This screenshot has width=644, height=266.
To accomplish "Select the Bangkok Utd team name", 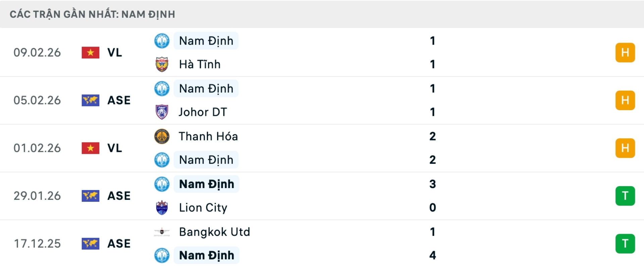I will click(x=215, y=232).
